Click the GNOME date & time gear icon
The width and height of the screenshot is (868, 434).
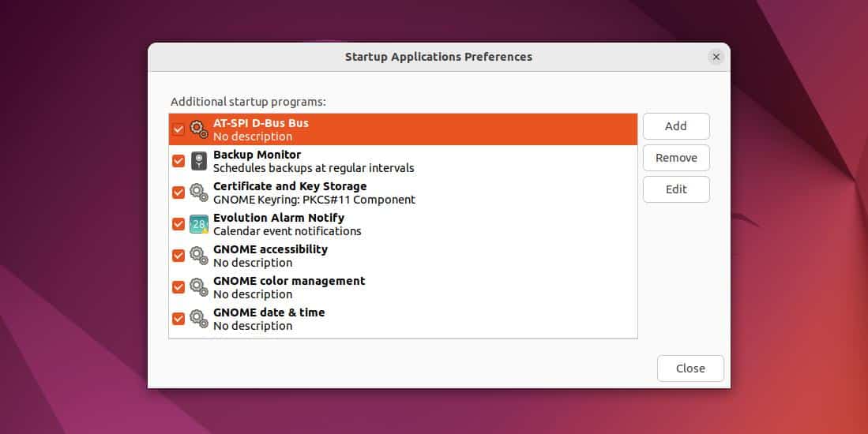(199, 319)
